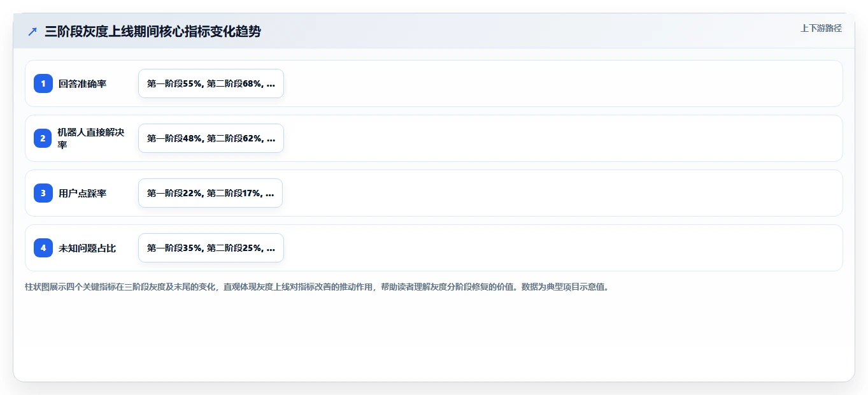The image size is (868, 395).
Task: Open the 上下游路径 link
Action: click(821, 28)
